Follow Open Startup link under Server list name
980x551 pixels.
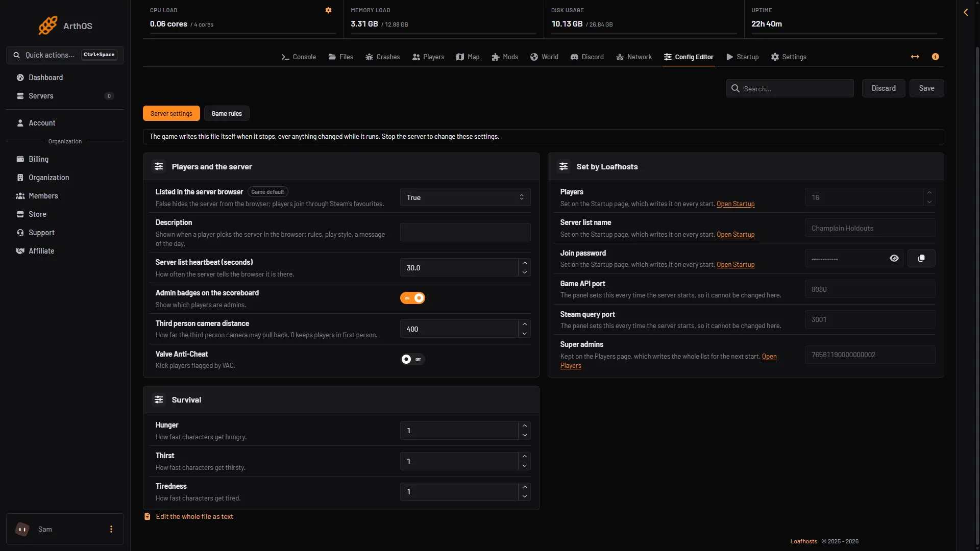736,235
